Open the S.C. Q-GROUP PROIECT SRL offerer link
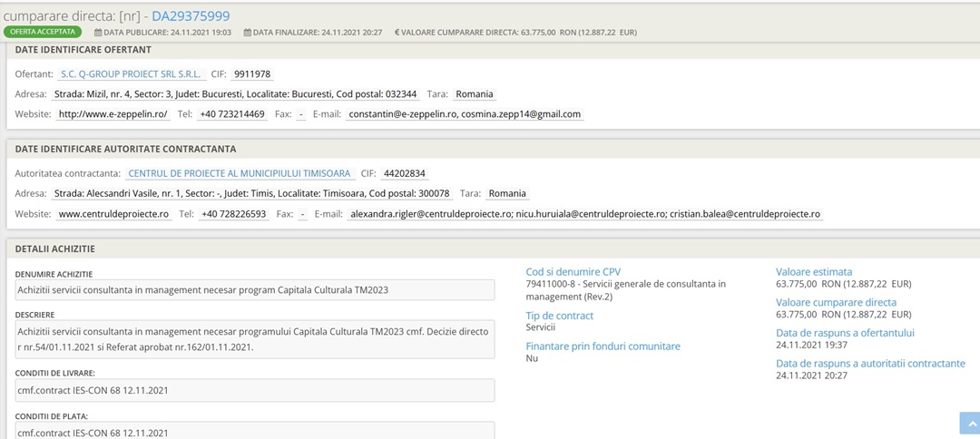980x439 pixels. (x=132, y=74)
